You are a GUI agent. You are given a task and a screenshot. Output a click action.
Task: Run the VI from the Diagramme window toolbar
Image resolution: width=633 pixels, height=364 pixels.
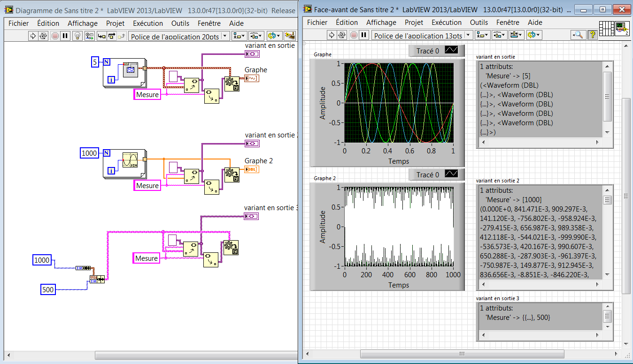coord(33,36)
